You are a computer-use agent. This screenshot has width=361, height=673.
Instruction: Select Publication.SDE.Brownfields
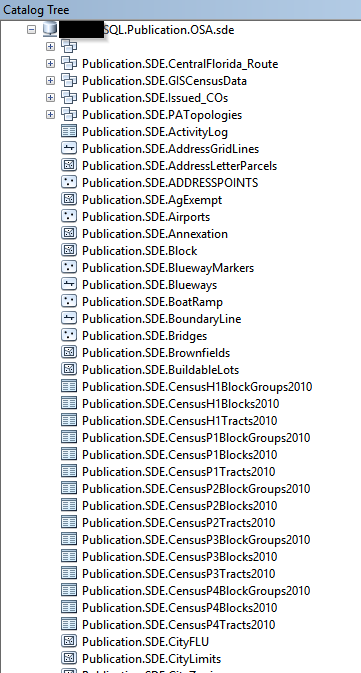(156, 353)
